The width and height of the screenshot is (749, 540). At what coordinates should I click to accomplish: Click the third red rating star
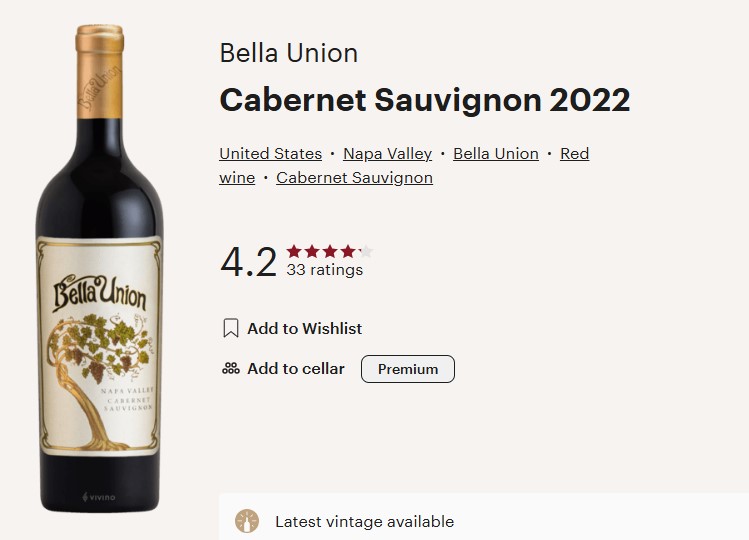tap(330, 251)
